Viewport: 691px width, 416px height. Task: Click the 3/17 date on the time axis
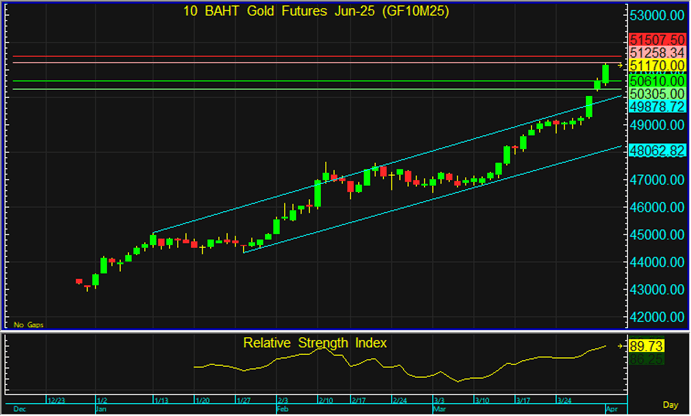521,400
